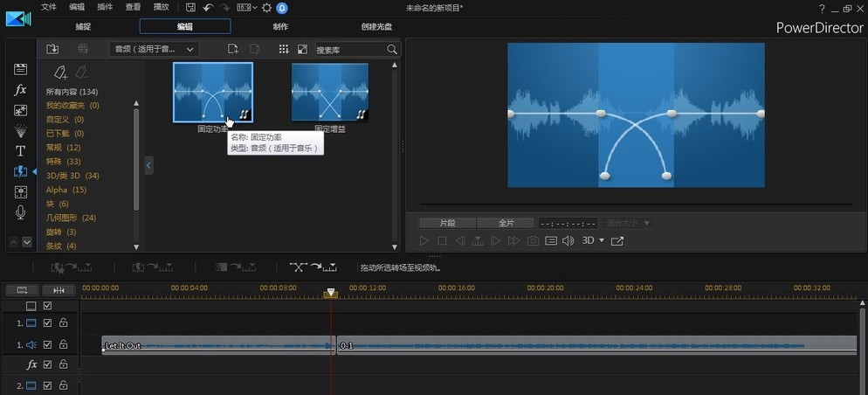Open the Title Room (T icon)
This screenshot has height=395, width=868.
tap(21, 150)
